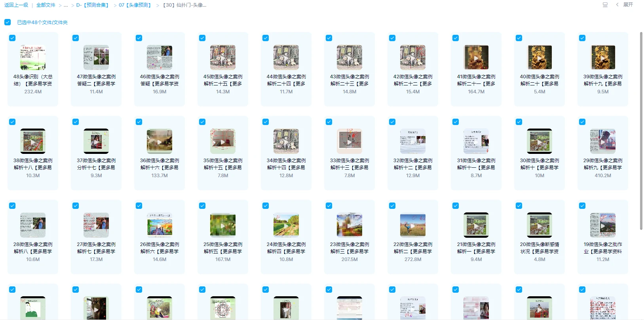The image size is (644, 320).
Task: Click the 展开 expand button
Action: (625, 5)
